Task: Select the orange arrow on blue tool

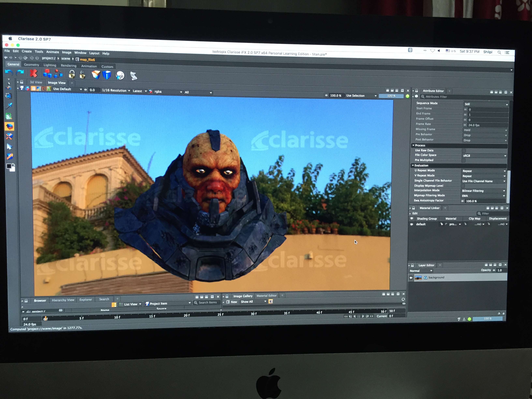Action: [x=10, y=156]
